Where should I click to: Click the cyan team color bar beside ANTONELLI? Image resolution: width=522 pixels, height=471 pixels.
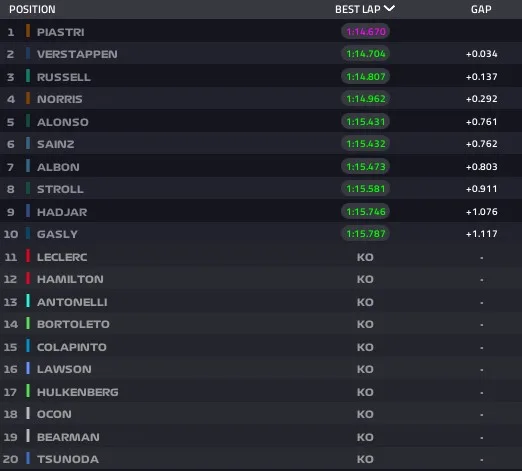28,301
